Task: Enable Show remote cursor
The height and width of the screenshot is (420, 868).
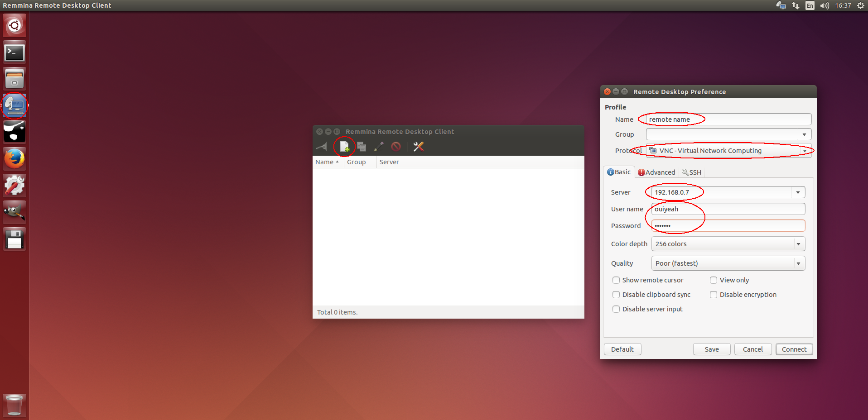Action: (616, 280)
